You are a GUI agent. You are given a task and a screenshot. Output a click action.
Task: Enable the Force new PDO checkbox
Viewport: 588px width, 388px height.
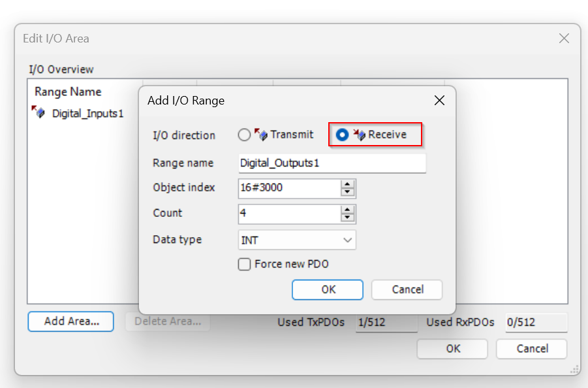pyautogui.click(x=244, y=264)
